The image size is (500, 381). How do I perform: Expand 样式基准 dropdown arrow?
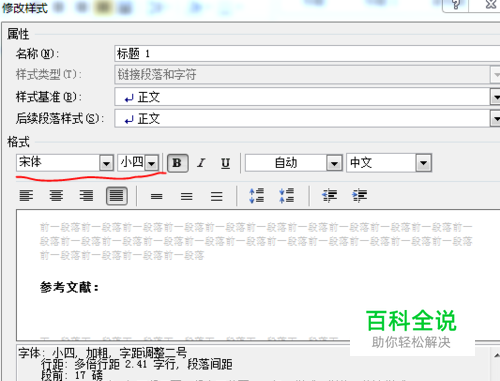tap(496, 97)
